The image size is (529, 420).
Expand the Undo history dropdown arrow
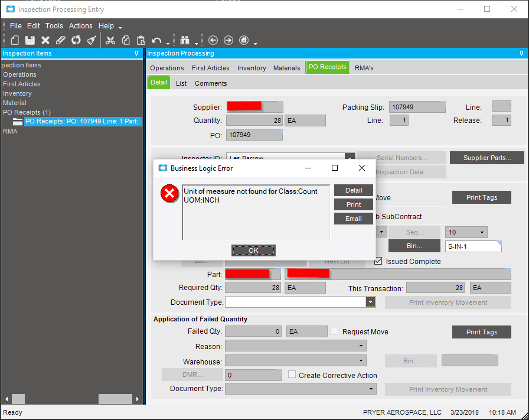click(x=168, y=44)
